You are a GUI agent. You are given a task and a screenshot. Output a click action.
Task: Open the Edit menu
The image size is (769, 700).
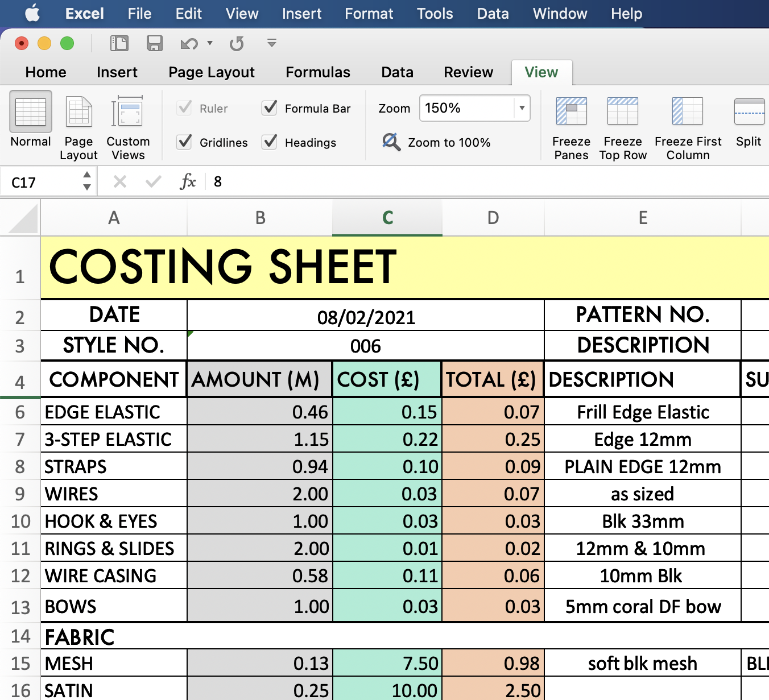coord(189,14)
